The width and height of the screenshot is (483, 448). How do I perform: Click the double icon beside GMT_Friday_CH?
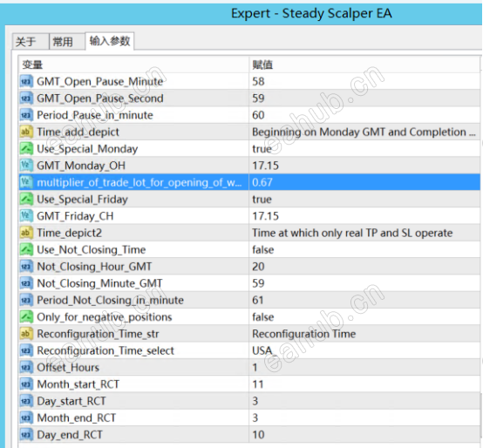(26, 216)
